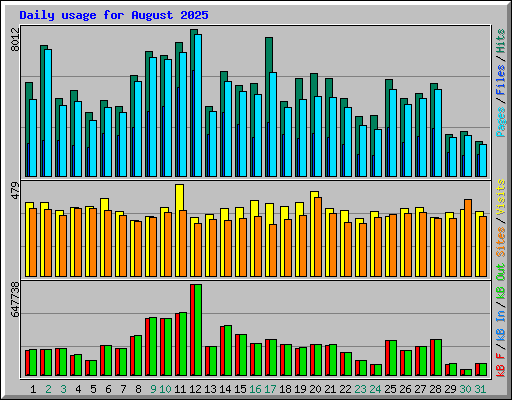
Task: Select day label 28 on the x-axis
Action: [x=435, y=389]
